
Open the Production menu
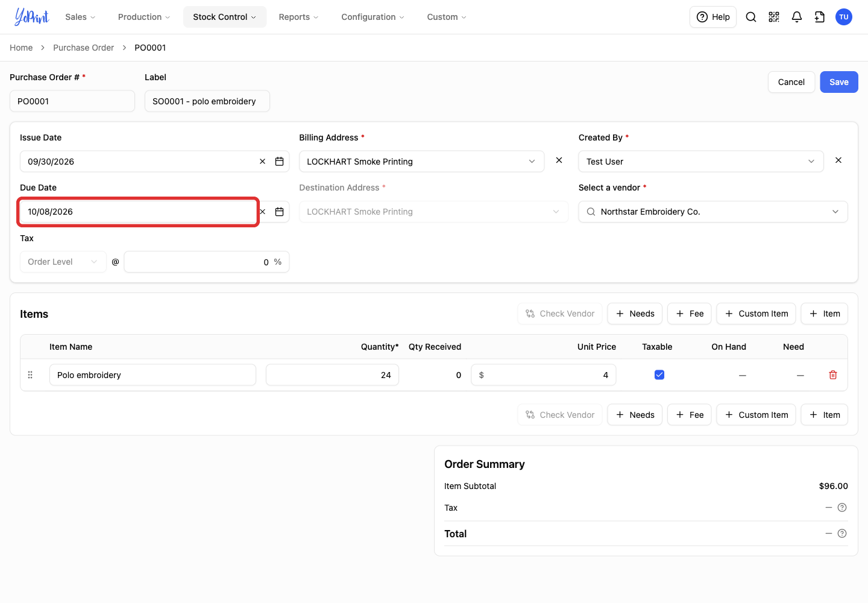point(144,17)
